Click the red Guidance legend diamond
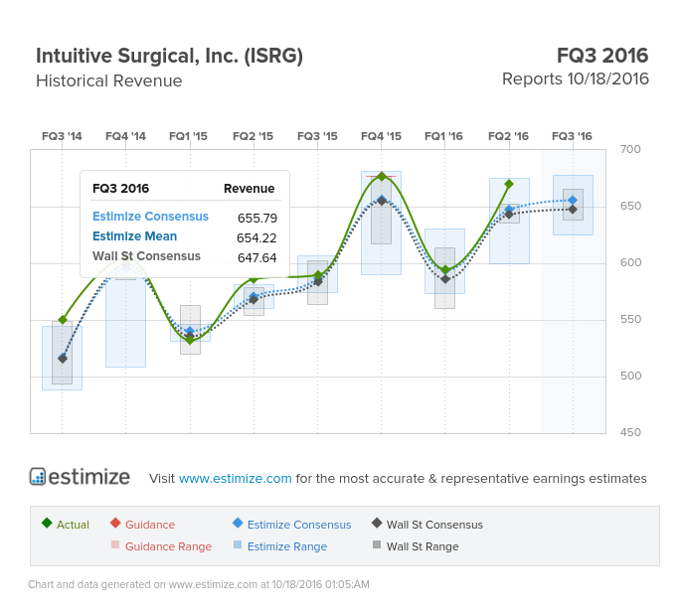681x616 pixels. click(x=115, y=523)
